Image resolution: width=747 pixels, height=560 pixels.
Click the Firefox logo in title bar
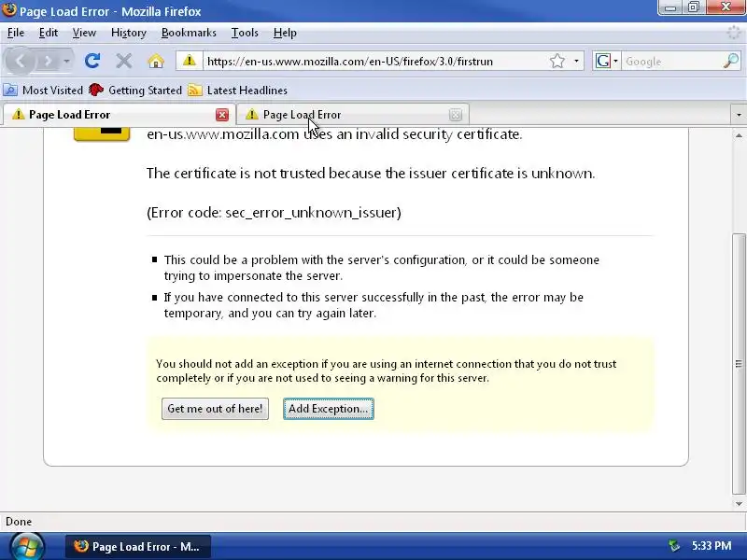(x=9, y=9)
